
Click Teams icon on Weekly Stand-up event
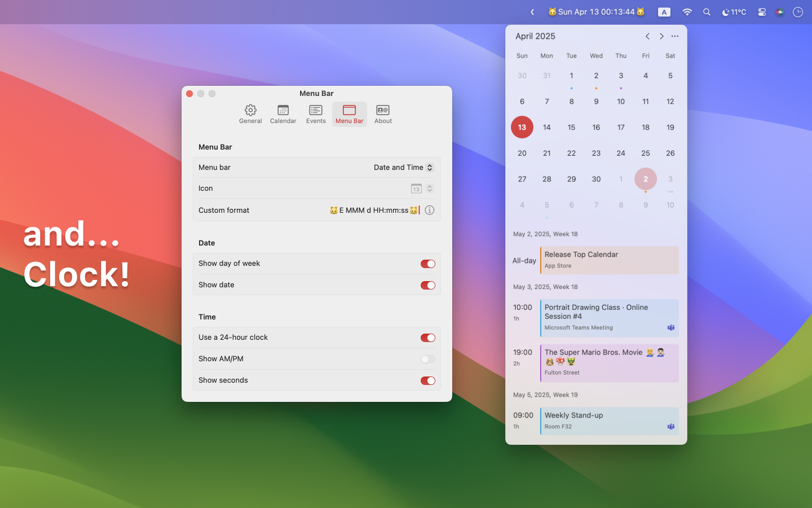[x=671, y=427]
